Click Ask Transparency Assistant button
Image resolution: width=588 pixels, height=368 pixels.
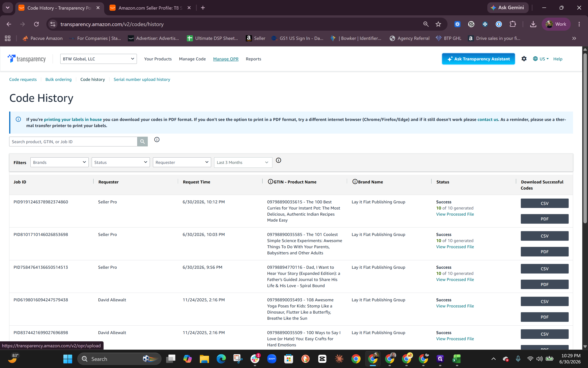click(x=478, y=59)
